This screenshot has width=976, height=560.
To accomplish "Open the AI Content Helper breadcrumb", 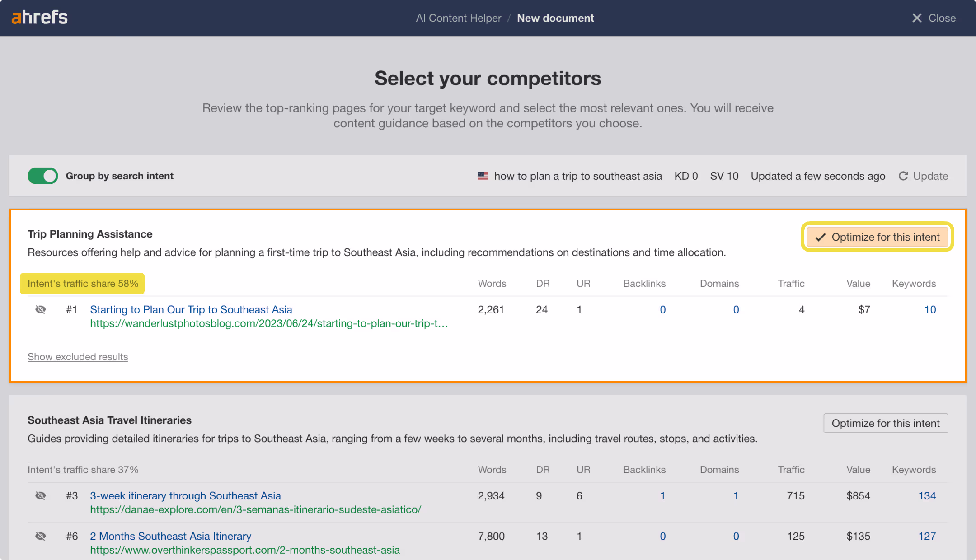I will click(458, 18).
